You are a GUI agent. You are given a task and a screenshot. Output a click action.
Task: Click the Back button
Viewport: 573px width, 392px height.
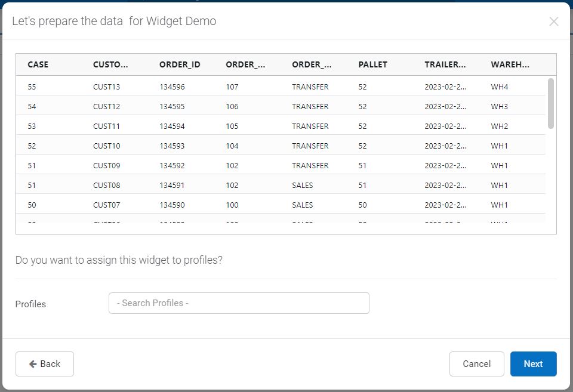[x=44, y=364]
